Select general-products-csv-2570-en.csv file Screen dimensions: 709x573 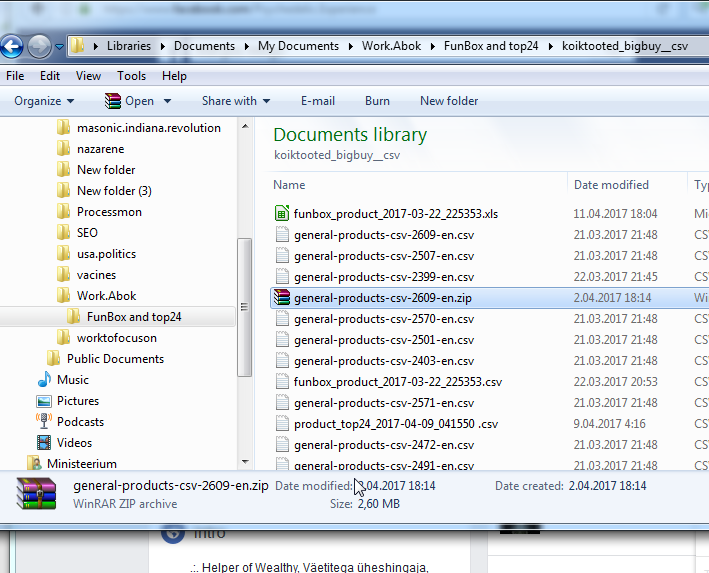click(x=384, y=319)
